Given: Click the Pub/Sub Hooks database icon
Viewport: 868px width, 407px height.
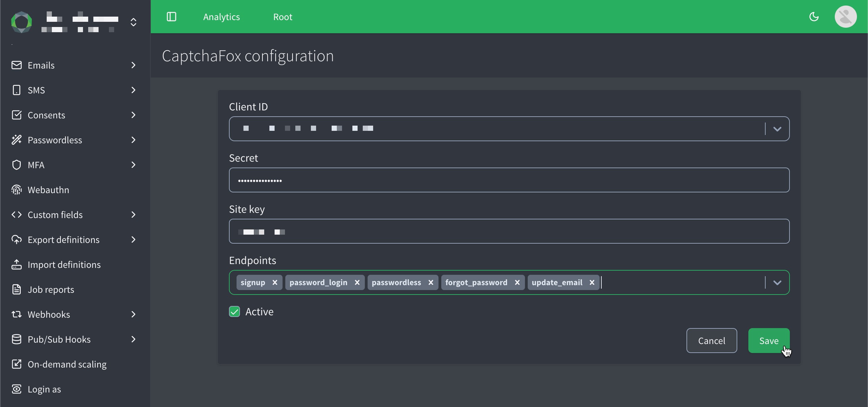Looking at the screenshot, I should [17, 339].
